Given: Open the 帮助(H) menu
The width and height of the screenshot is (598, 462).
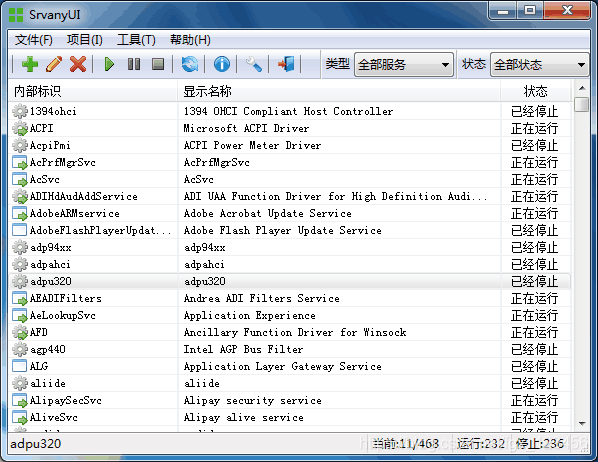Looking at the screenshot, I should 190,40.
